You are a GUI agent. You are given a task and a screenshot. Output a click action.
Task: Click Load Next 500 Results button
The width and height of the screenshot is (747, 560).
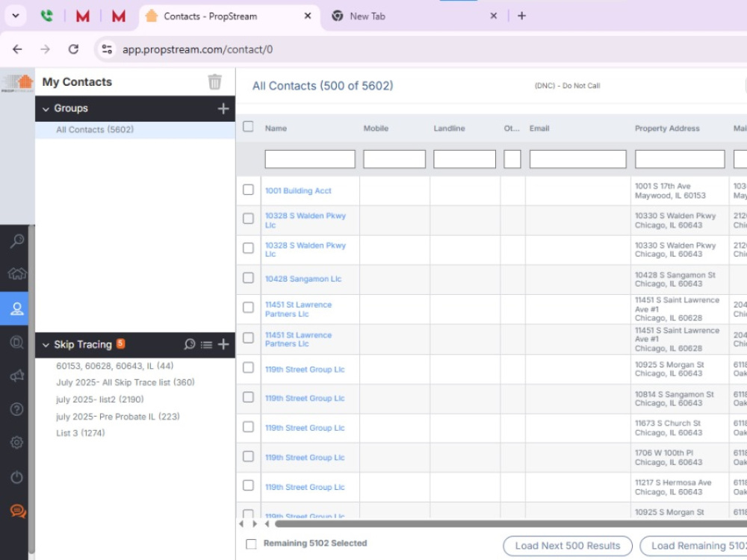coord(568,546)
